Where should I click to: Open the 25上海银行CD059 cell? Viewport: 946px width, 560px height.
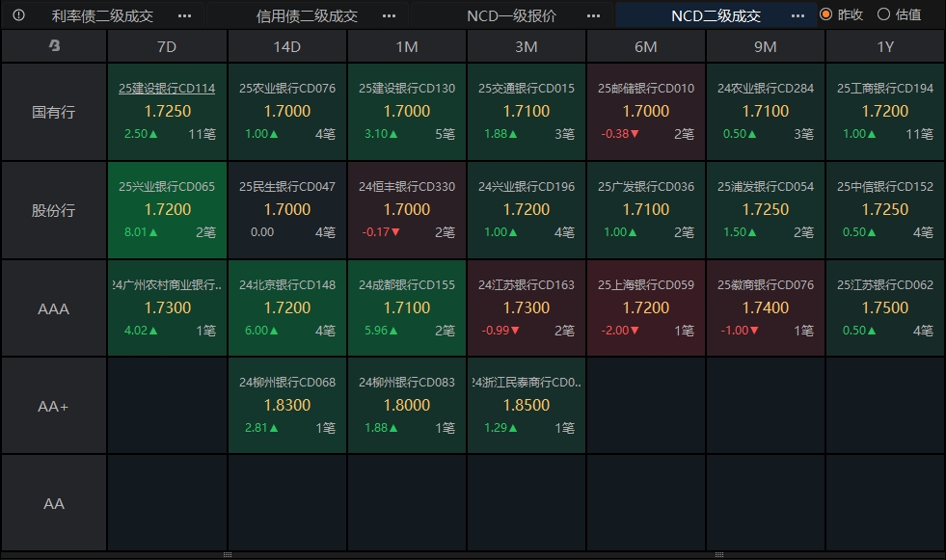click(x=645, y=307)
